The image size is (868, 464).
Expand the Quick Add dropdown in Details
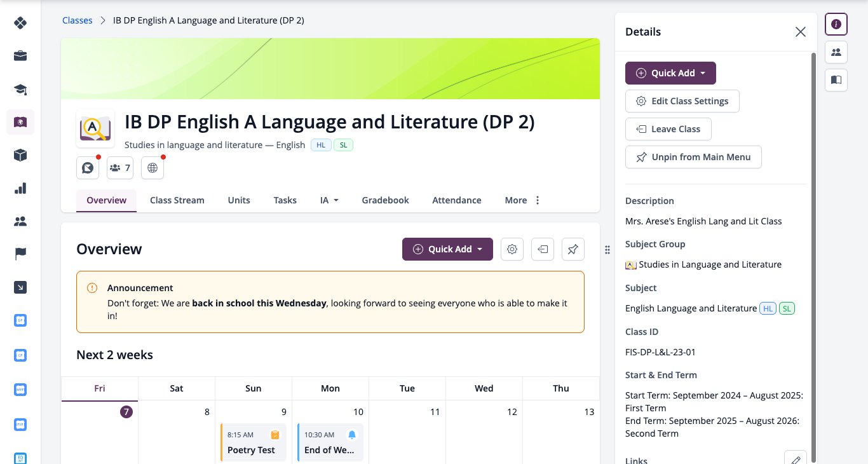[x=670, y=73]
